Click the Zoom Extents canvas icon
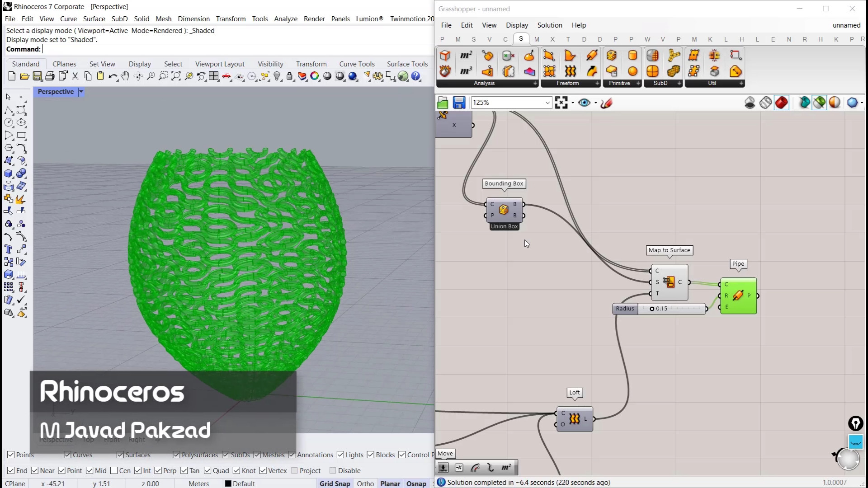The height and width of the screenshot is (488, 868). 561,103
